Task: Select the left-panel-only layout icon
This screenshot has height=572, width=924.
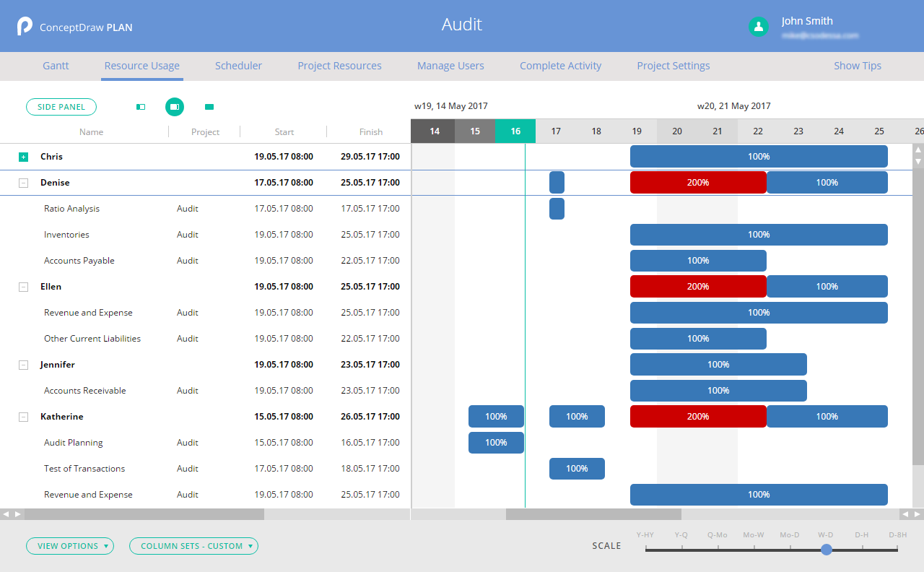Action: tap(141, 107)
